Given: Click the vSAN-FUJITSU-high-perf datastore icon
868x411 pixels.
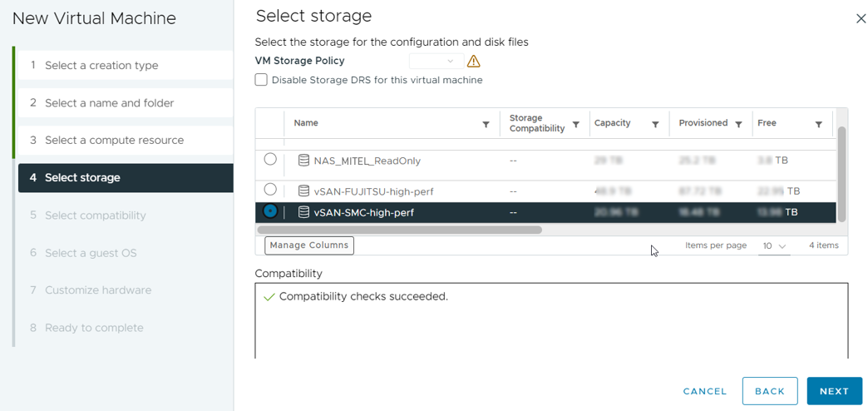Looking at the screenshot, I should (303, 191).
